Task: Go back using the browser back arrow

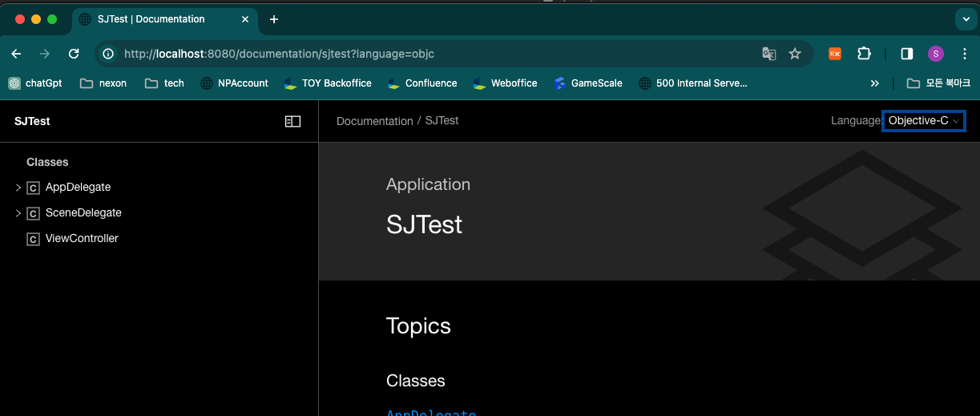Action: 16,54
